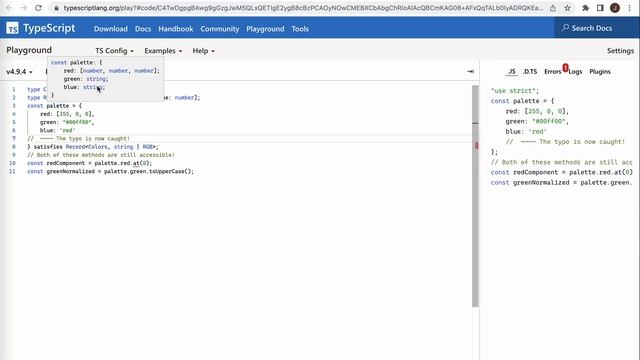Click 'Both of these methods' editor comment on line 9

[x=101, y=155]
